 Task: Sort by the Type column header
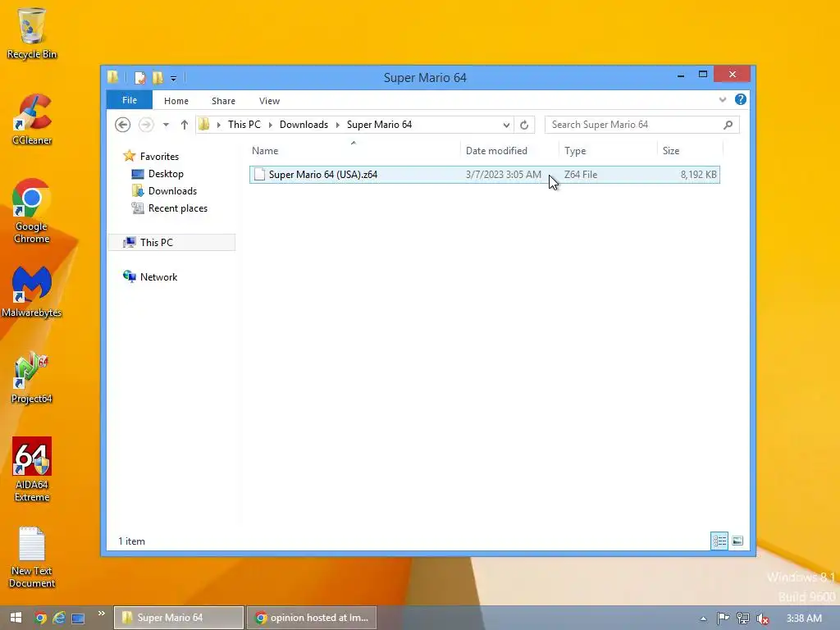point(608,151)
